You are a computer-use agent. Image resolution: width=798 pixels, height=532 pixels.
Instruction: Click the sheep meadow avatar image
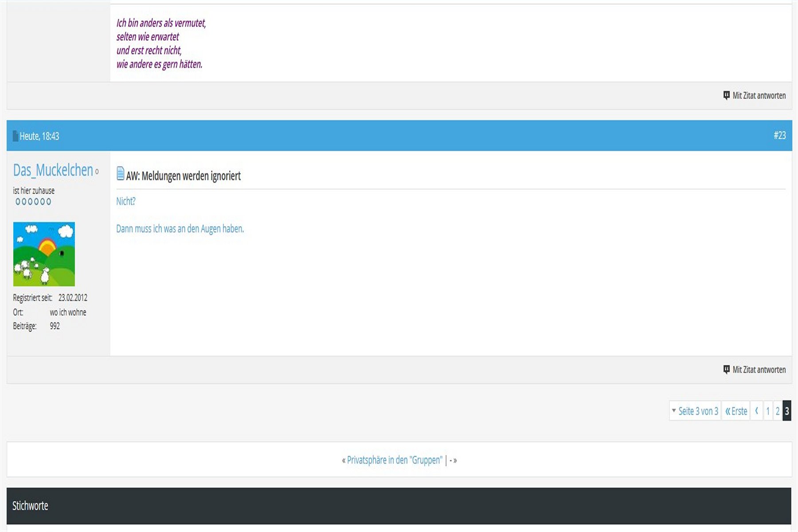point(44,254)
